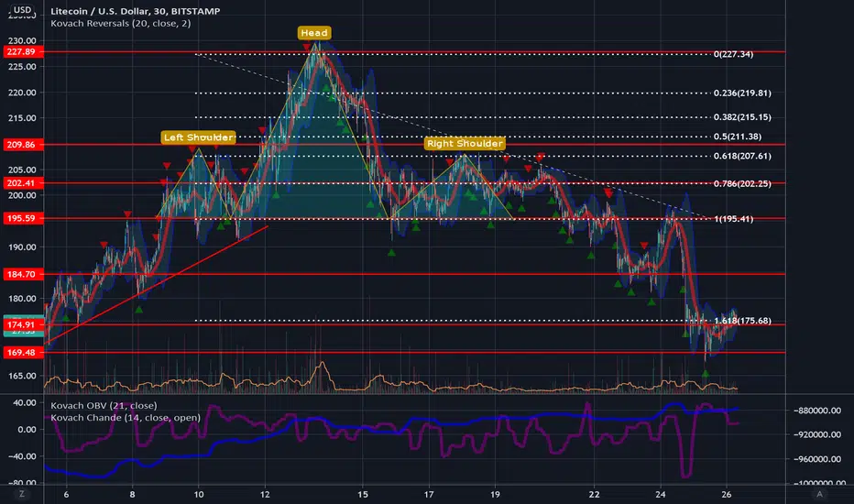854x504 pixels.
Task: Click date 12 on the time axis
Action: [265, 494]
